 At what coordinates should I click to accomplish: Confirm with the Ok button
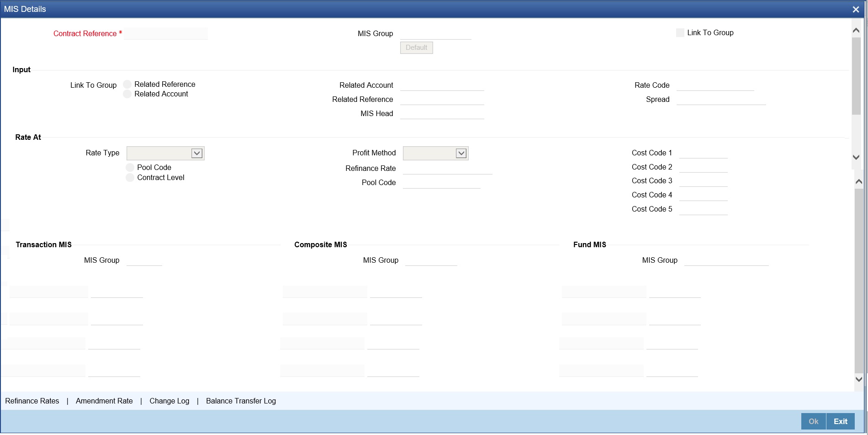[x=814, y=421]
